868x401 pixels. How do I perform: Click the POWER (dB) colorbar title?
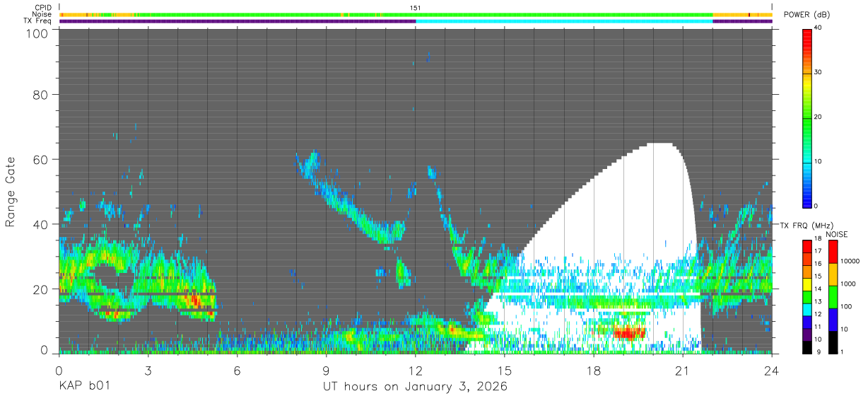point(807,15)
